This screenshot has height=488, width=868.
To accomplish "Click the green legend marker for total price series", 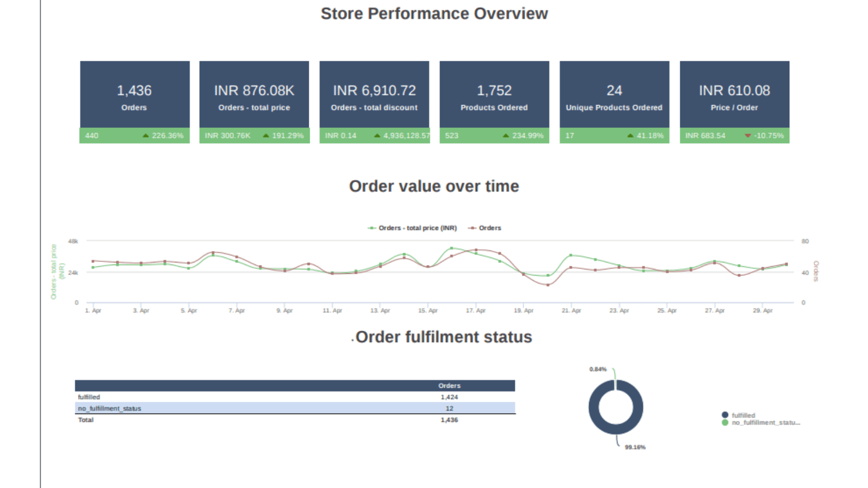I will 372,228.
